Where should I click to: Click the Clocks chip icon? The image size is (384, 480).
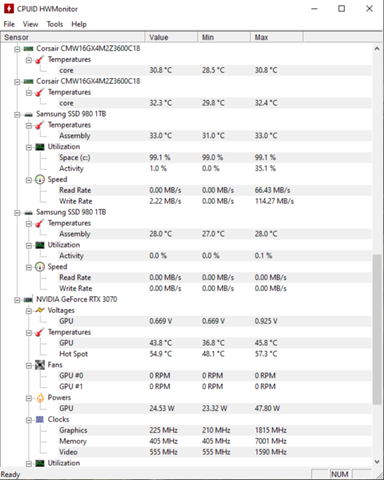click(40, 419)
